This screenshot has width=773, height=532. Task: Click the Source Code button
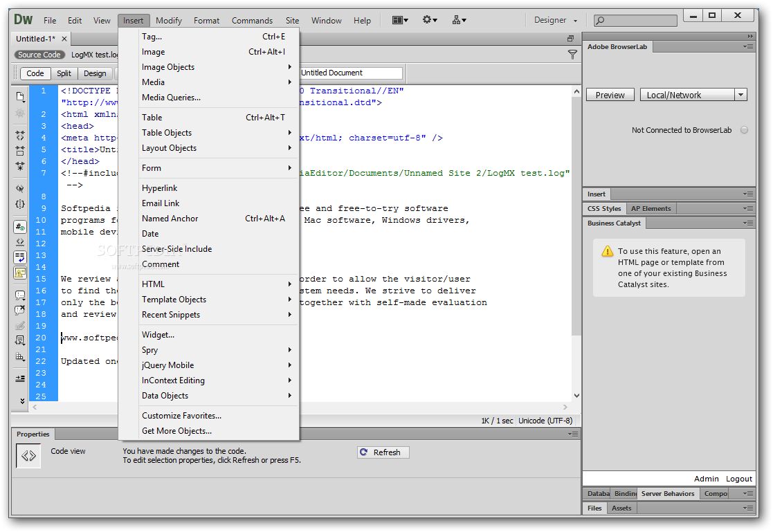pyautogui.click(x=39, y=55)
